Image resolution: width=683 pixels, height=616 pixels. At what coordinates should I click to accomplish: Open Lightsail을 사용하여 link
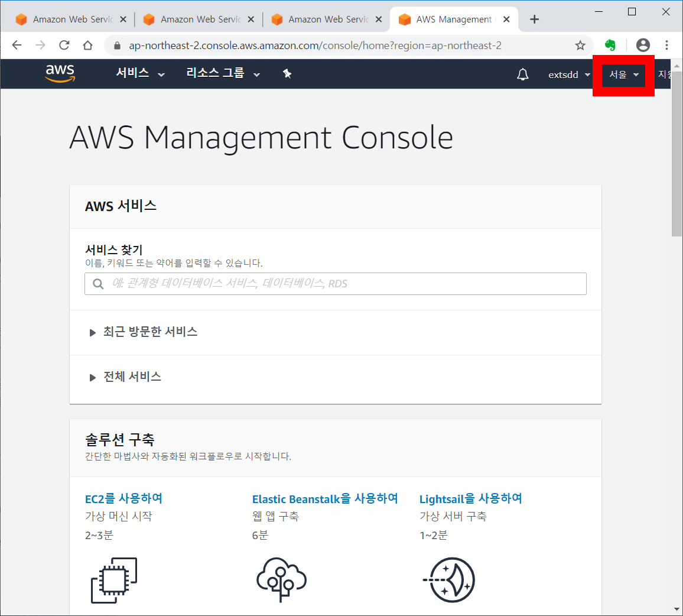tap(471, 498)
